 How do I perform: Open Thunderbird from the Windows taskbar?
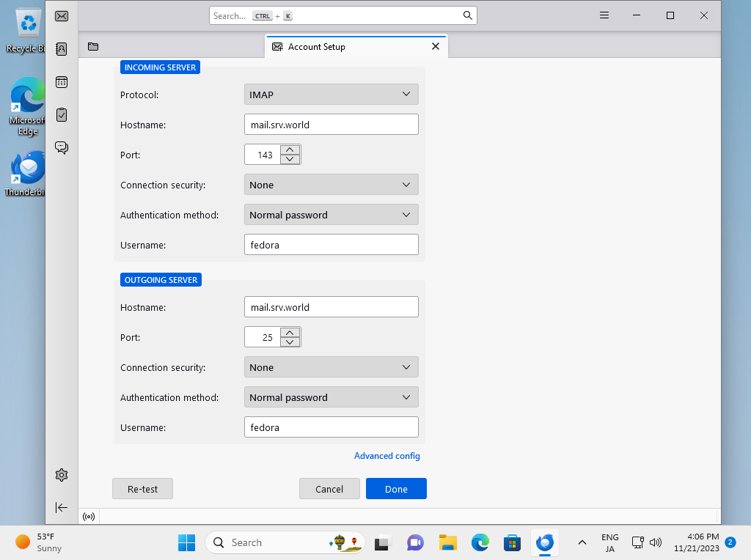(x=544, y=542)
